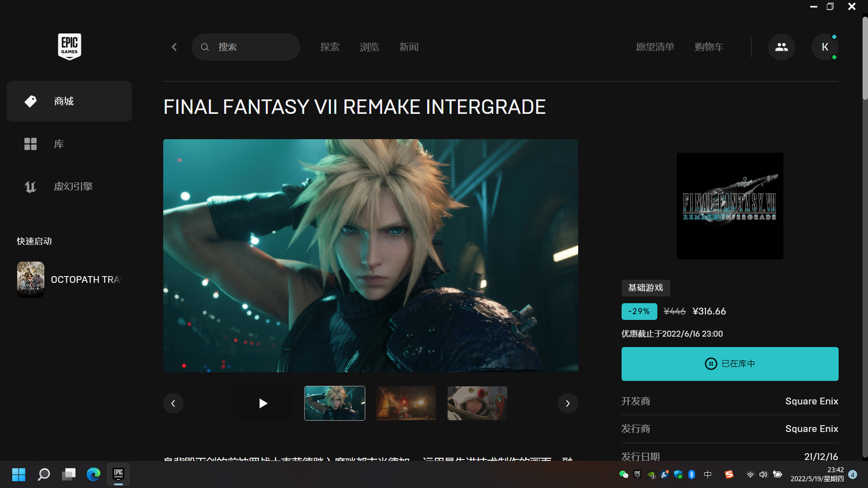Viewport: 868px width, 488px height.
Task: Click the original ¥446 struck-through price
Action: 675,311
